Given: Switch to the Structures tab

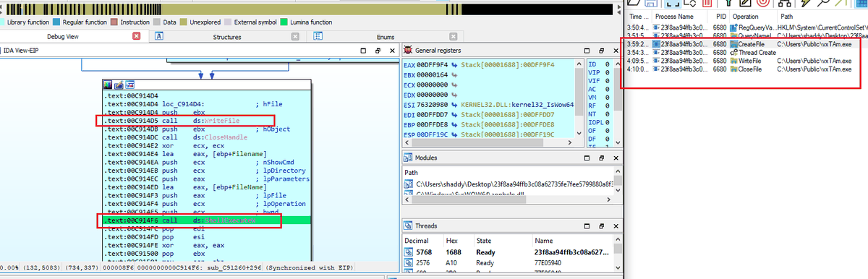Looking at the screenshot, I should pyautogui.click(x=227, y=36).
